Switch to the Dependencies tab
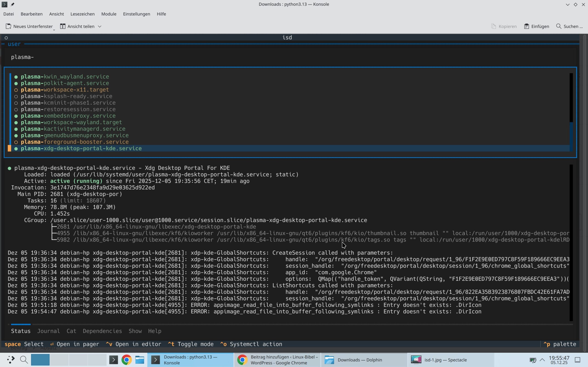This screenshot has width=588, height=367. pyautogui.click(x=102, y=331)
